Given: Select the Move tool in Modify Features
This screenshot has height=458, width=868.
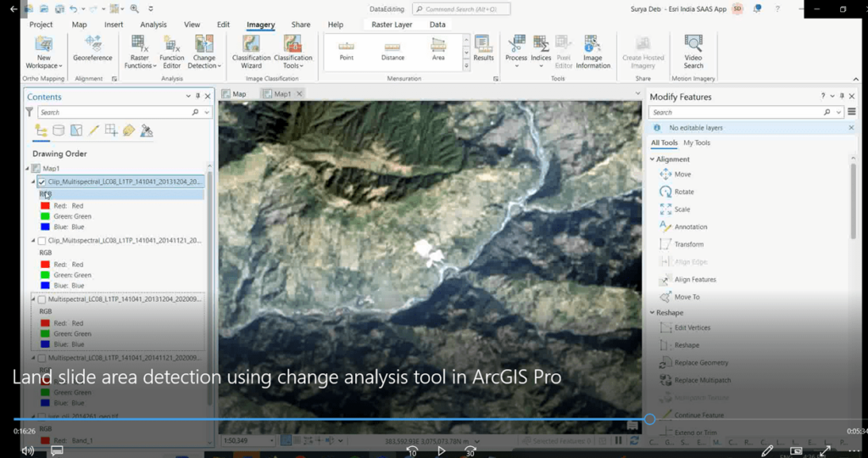Looking at the screenshot, I should [x=676, y=174].
